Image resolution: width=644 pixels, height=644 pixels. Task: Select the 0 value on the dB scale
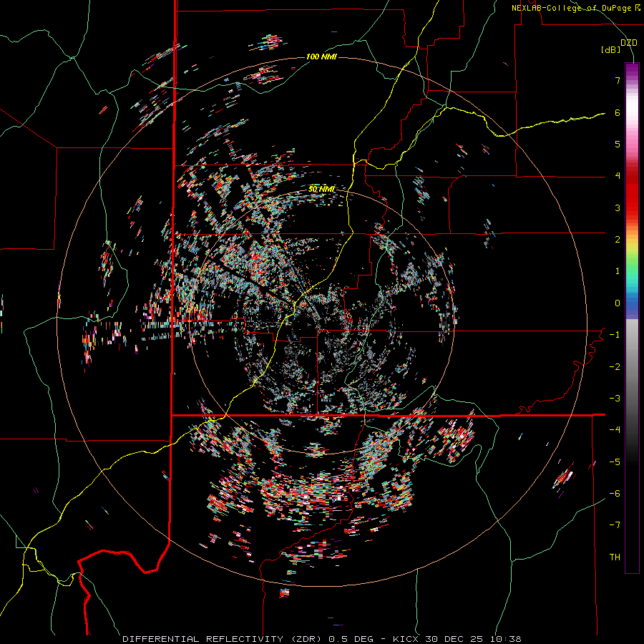(618, 303)
